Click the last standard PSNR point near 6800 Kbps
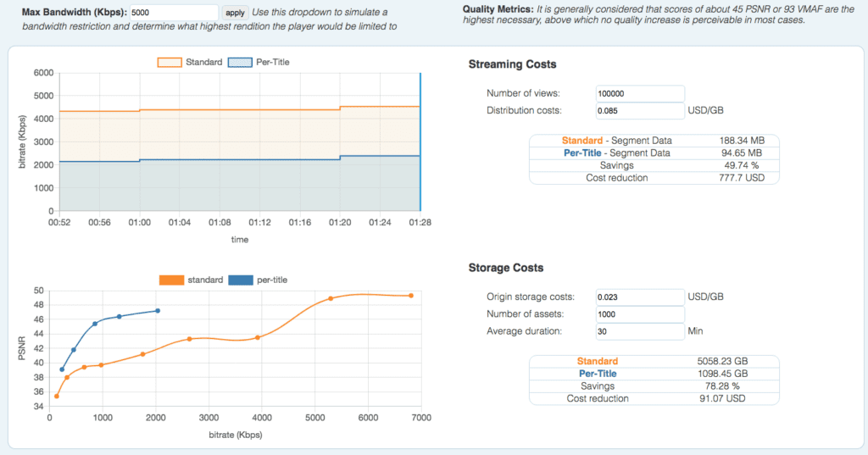 pyautogui.click(x=411, y=296)
